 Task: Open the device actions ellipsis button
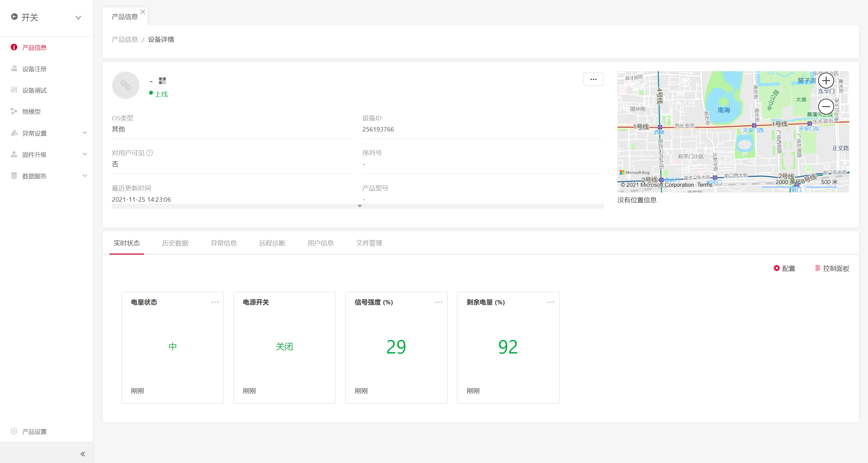593,79
